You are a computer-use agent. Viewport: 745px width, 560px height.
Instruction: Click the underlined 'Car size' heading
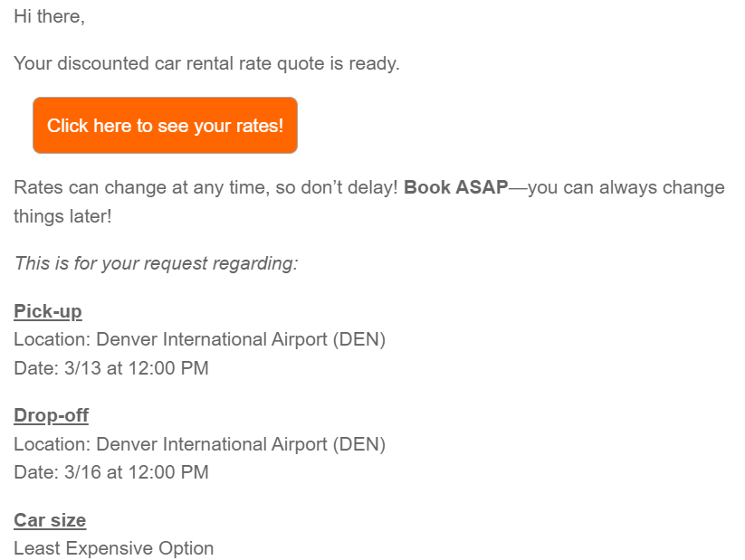(50, 520)
